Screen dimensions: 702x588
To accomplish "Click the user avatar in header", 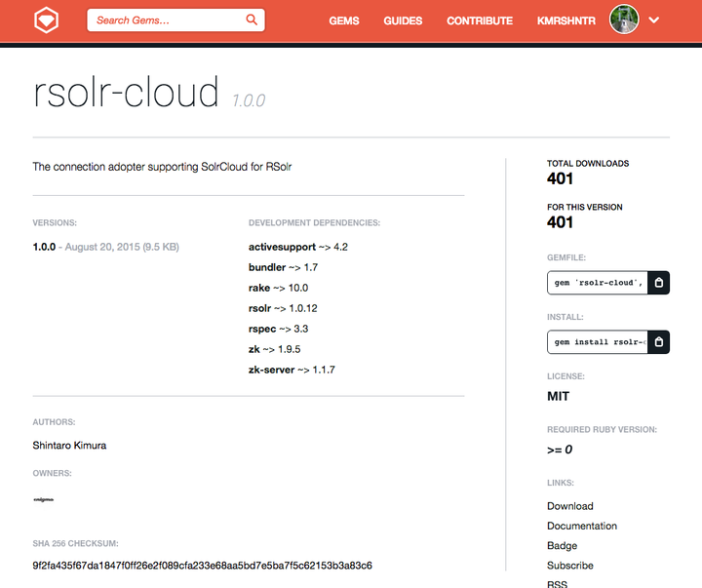I will [x=624, y=20].
